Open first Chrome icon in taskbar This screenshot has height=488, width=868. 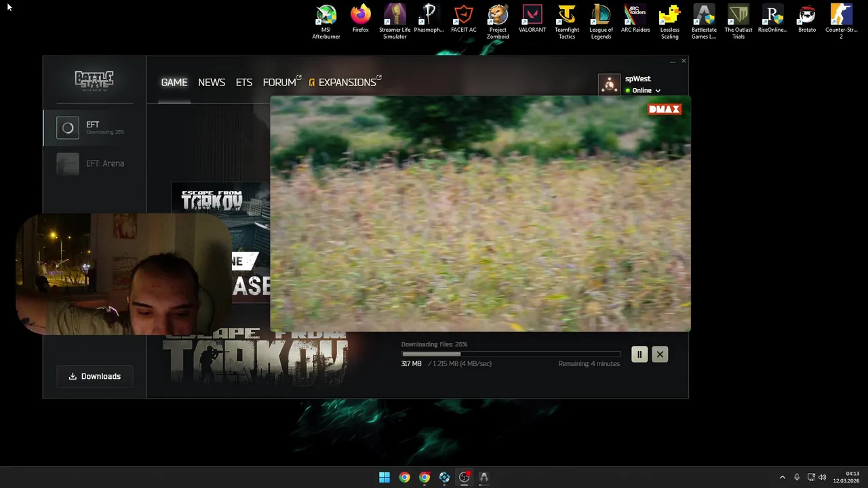pyautogui.click(x=404, y=477)
